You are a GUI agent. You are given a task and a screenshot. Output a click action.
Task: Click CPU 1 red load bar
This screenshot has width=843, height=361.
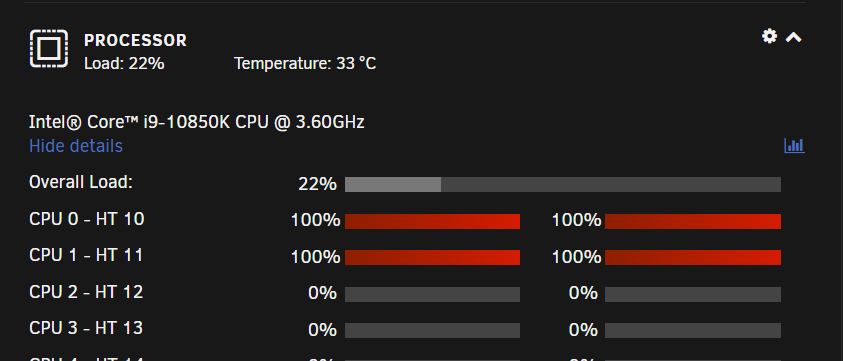coord(432,257)
